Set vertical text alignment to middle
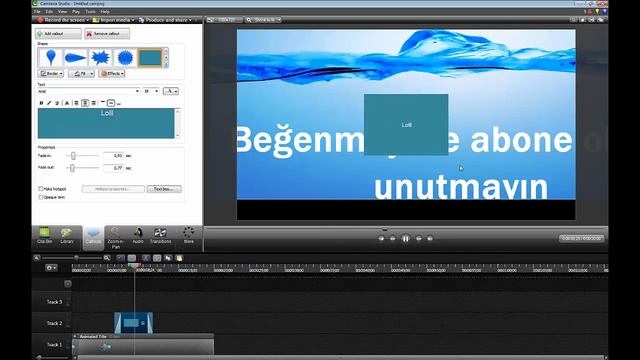Screen dimensions: 640x360 111,103
